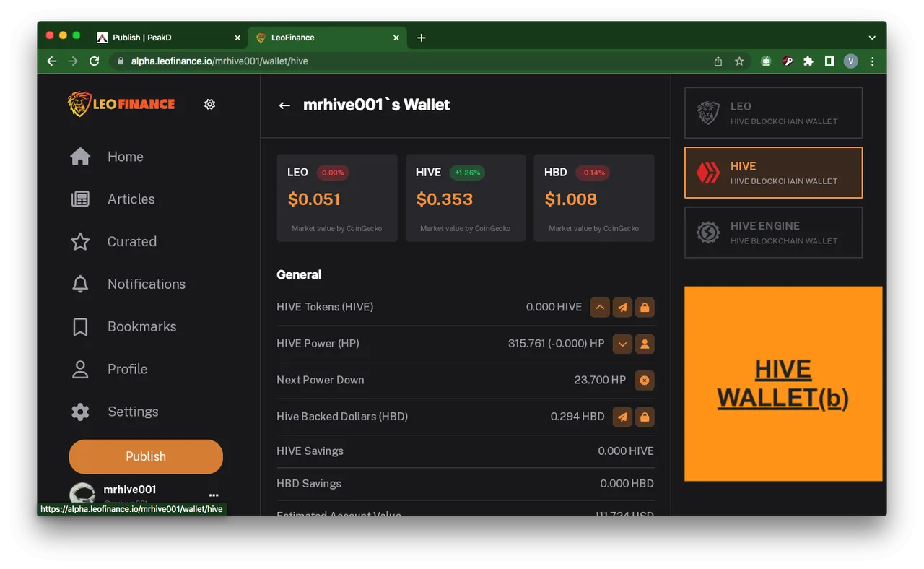Click the Settings cog icon in sidebar

pyautogui.click(x=80, y=412)
